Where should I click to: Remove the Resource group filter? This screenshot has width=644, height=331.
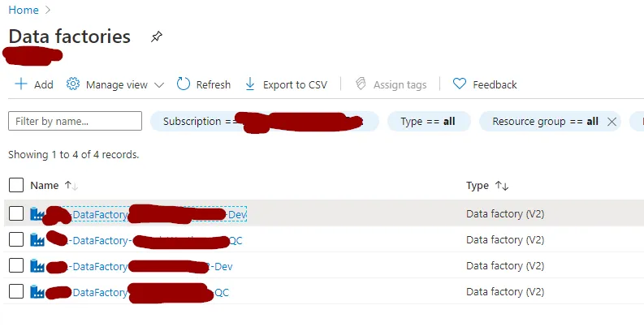(x=612, y=122)
